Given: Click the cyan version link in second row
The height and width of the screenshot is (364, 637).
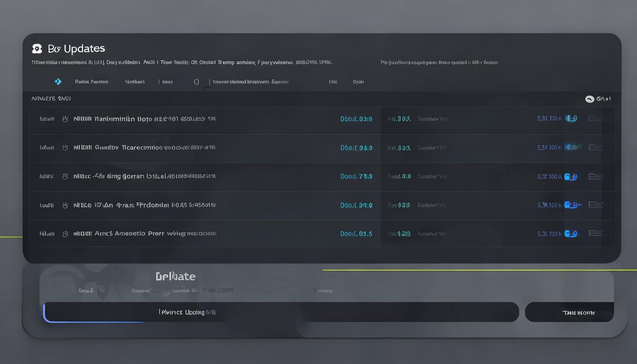Looking at the screenshot, I should click(x=356, y=148).
